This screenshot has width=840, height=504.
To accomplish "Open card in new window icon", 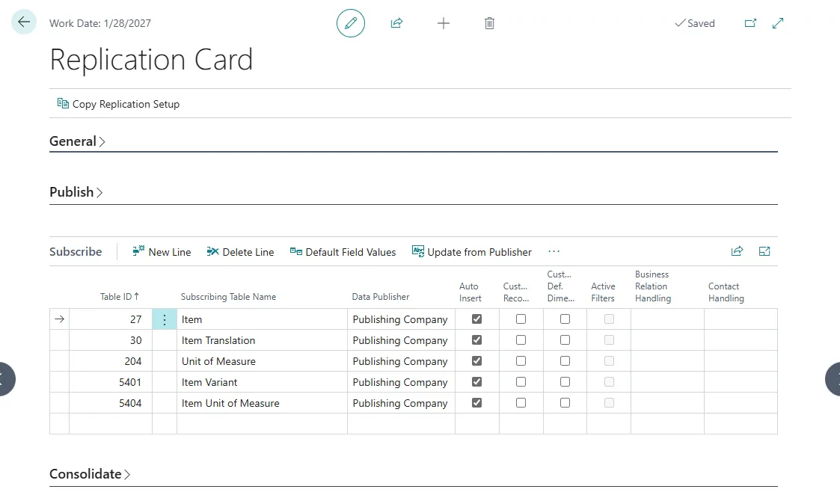I will click(750, 23).
